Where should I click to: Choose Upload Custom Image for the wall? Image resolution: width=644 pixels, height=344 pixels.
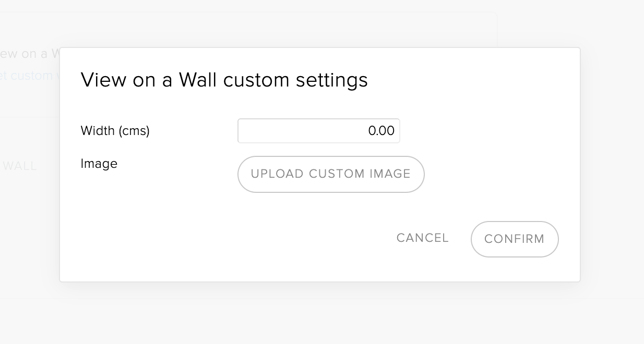point(331,174)
